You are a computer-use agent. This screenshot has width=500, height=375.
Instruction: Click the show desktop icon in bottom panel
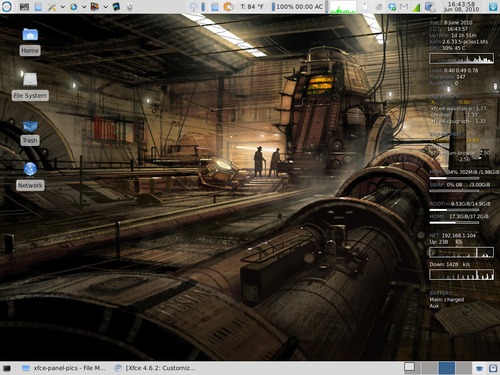point(7,368)
